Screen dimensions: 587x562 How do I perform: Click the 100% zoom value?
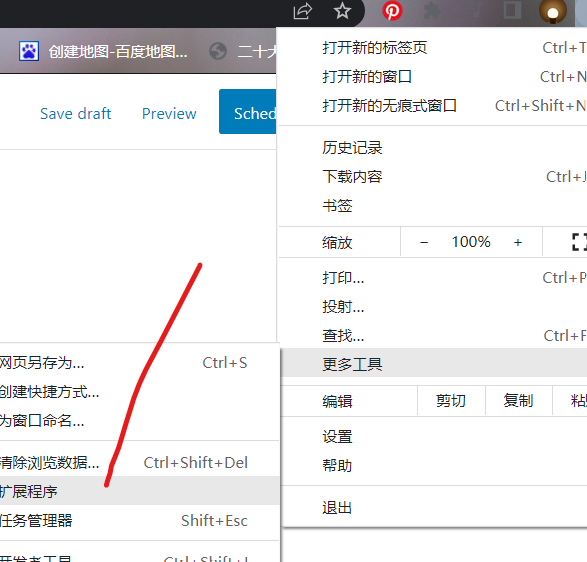click(471, 242)
